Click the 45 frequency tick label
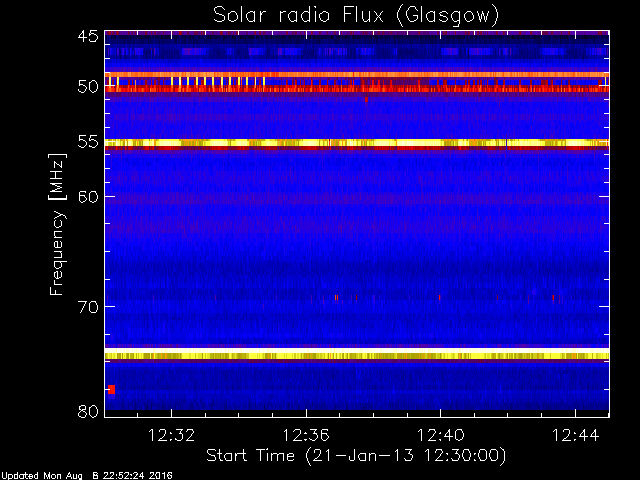 88,36
